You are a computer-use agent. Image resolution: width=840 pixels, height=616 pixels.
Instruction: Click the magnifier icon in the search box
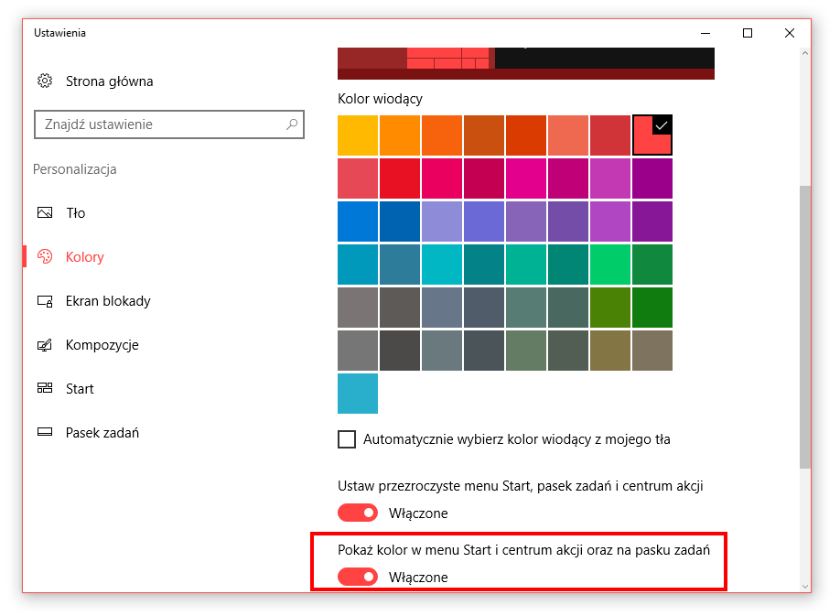pyautogui.click(x=292, y=124)
